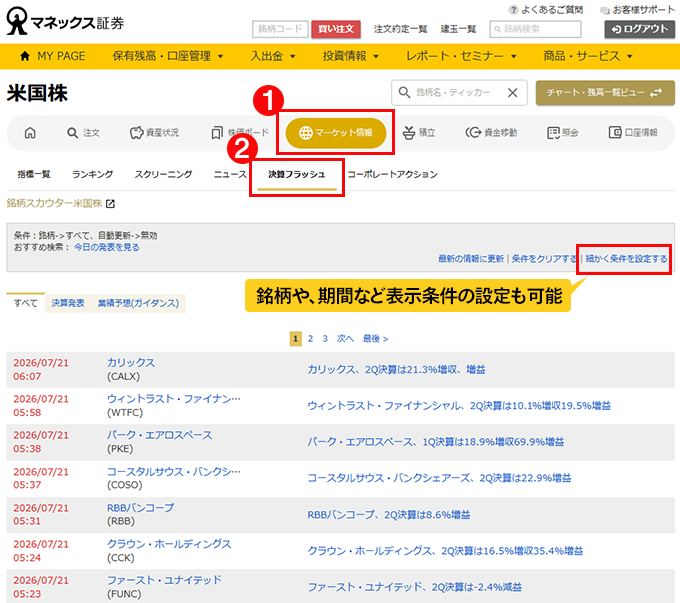Click magnifier icon in ticker search box
This screenshot has width=680, height=603.
pos(404,92)
